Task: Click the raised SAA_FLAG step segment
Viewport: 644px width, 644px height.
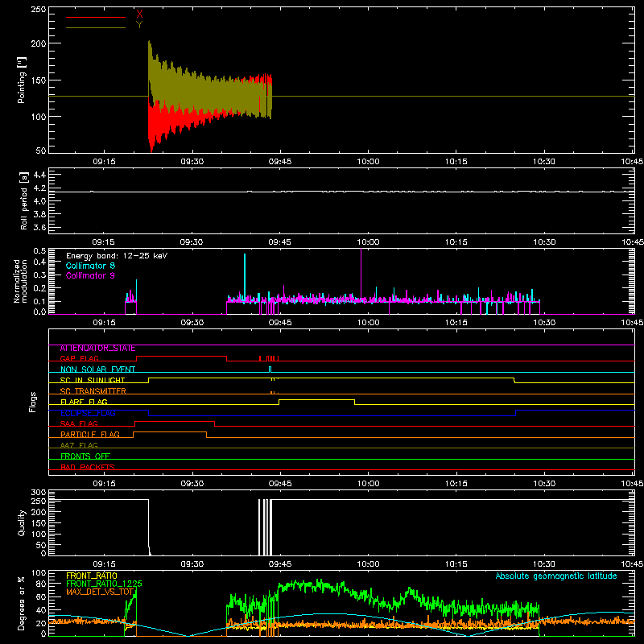Action: click(x=175, y=421)
